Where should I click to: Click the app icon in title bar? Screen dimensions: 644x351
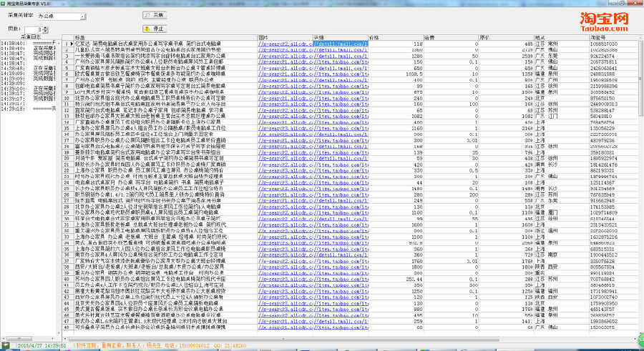click(5, 4)
